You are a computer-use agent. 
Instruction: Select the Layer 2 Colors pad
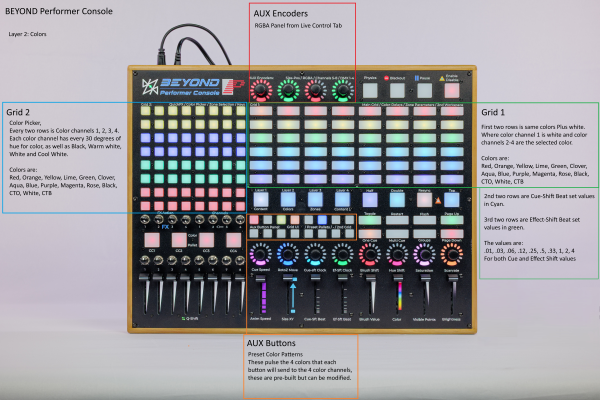(289, 200)
